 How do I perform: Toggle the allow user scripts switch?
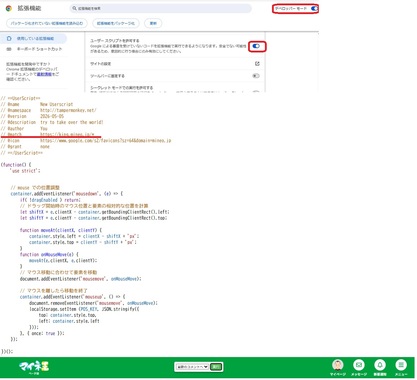256,46
